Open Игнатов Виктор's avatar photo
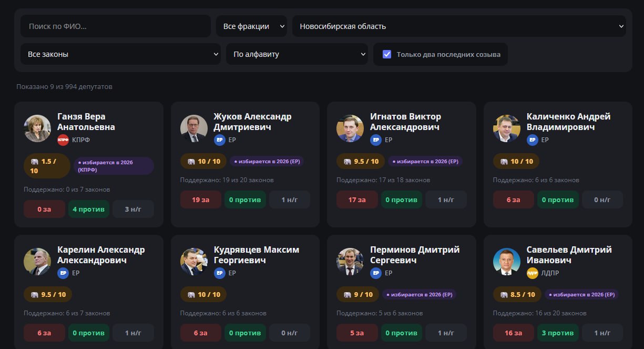Screen dimensions: 644x349 pyautogui.click(x=350, y=128)
